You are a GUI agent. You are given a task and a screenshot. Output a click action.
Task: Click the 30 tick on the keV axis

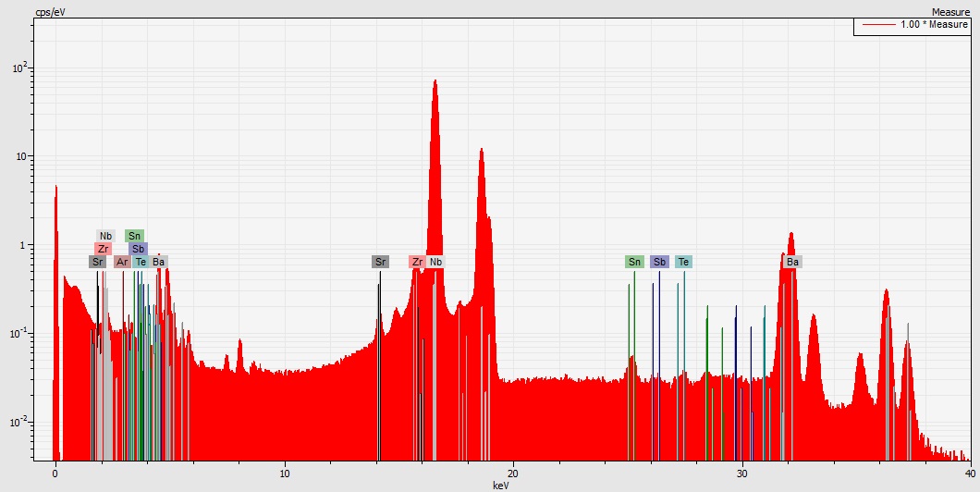click(742, 474)
